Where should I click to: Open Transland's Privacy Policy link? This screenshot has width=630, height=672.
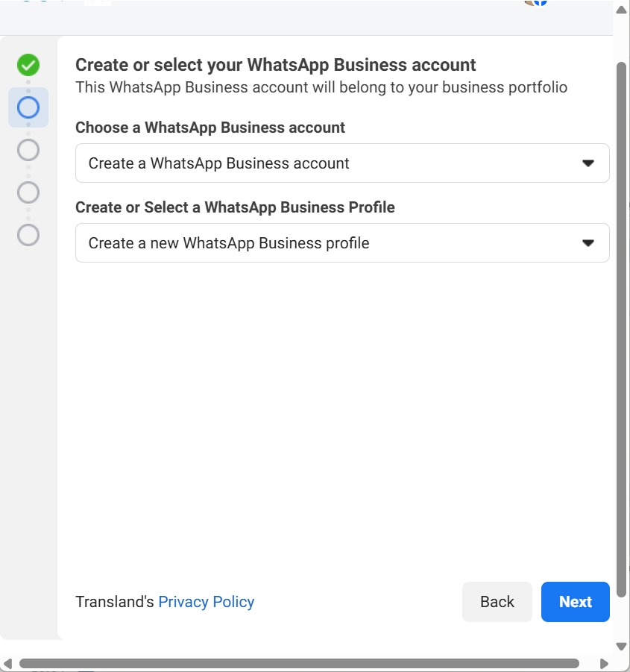click(x=207, y=602)
